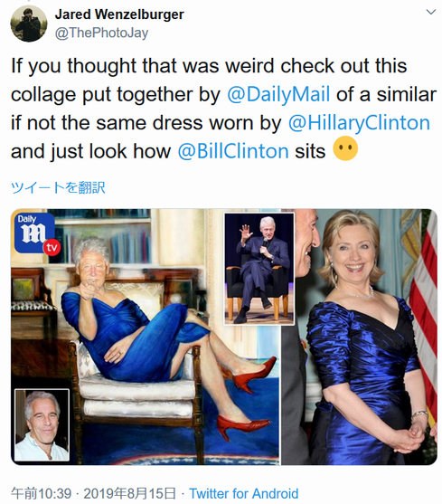This screenshot has width=442, height=504.
Task: Click the 2019年8月15日 date
Action: tap(129, 493)
